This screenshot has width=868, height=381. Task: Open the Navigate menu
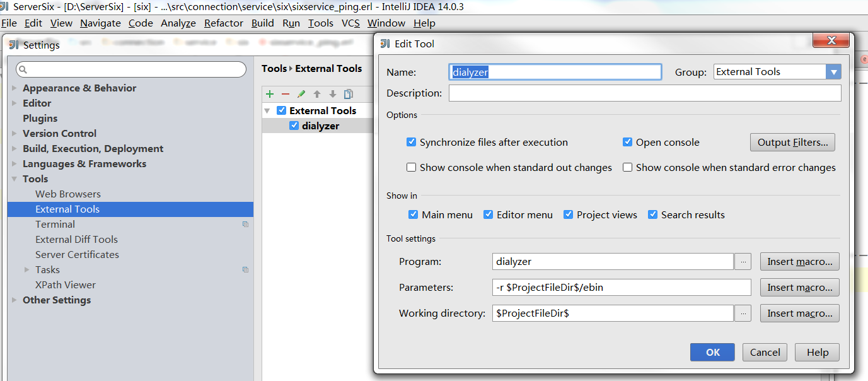click(x=100, y=23)
